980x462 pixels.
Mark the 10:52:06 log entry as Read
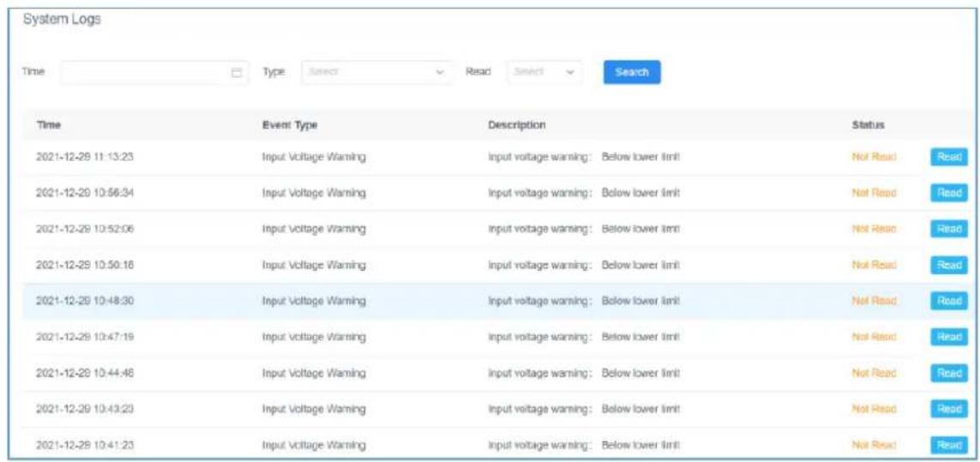click(949, 229)
